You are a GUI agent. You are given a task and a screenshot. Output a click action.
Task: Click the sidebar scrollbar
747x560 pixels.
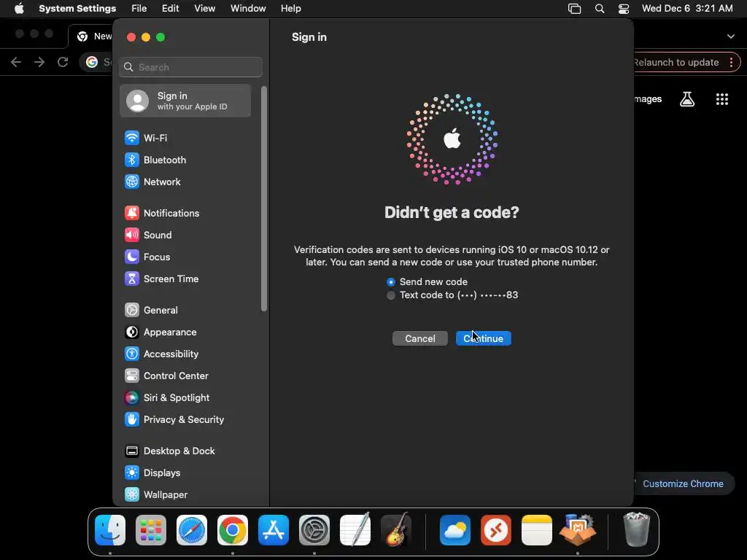click(x=264, y=199)
